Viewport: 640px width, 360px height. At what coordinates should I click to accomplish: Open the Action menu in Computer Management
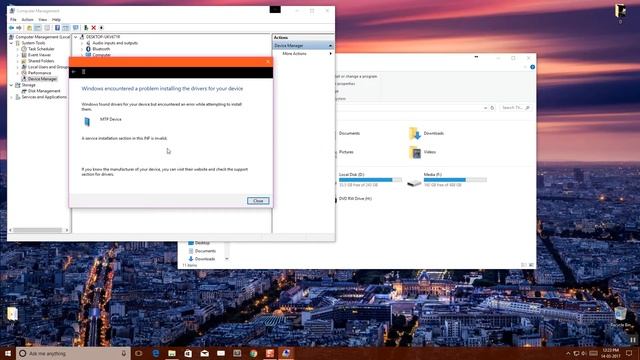(27, 20)
